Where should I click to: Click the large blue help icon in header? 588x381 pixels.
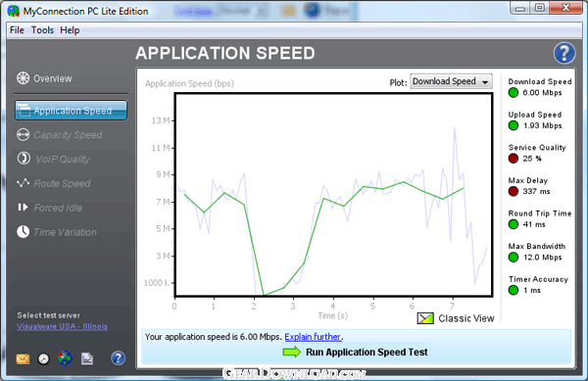click(x=564, y=53)
